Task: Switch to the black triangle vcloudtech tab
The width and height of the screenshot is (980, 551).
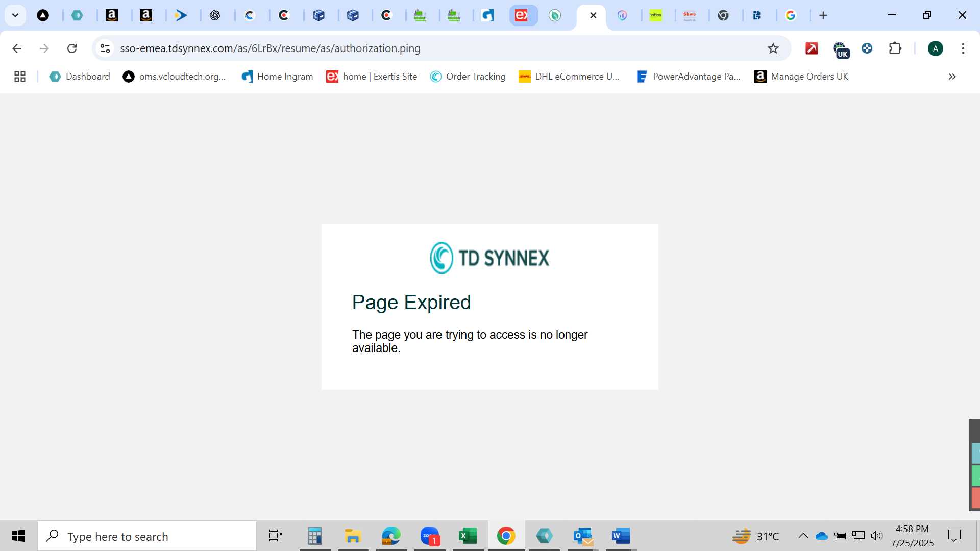Action: (43, 15)
